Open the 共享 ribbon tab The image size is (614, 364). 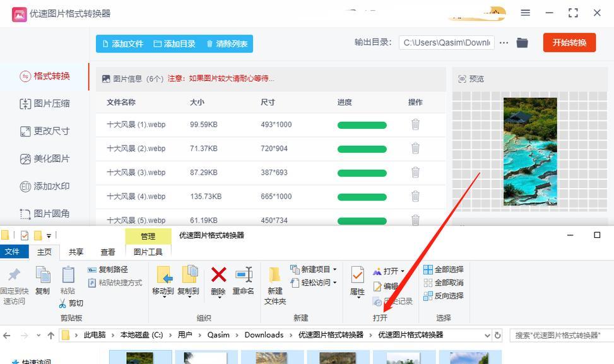tap(76, 252)
